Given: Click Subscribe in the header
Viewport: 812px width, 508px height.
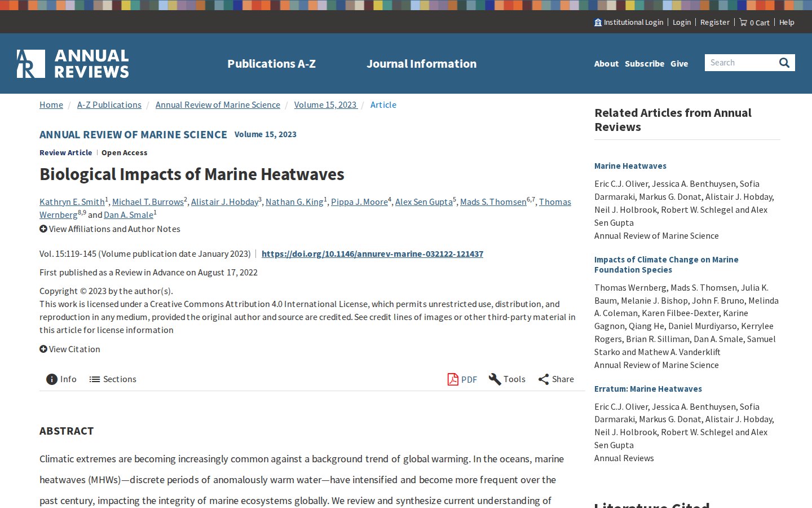Looking at the screenshot, I should [x=645, y=64].
